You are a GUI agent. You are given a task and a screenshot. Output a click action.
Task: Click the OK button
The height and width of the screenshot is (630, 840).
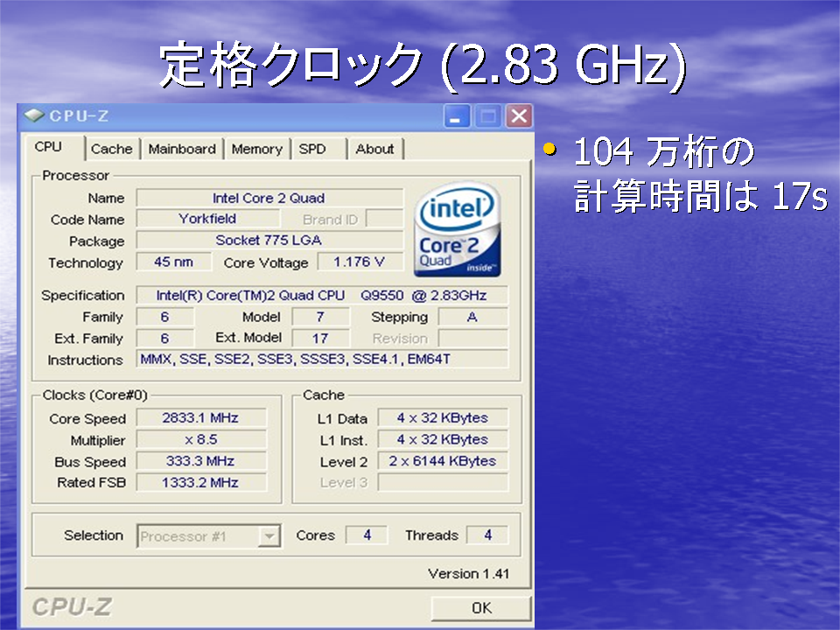(481, 608)
